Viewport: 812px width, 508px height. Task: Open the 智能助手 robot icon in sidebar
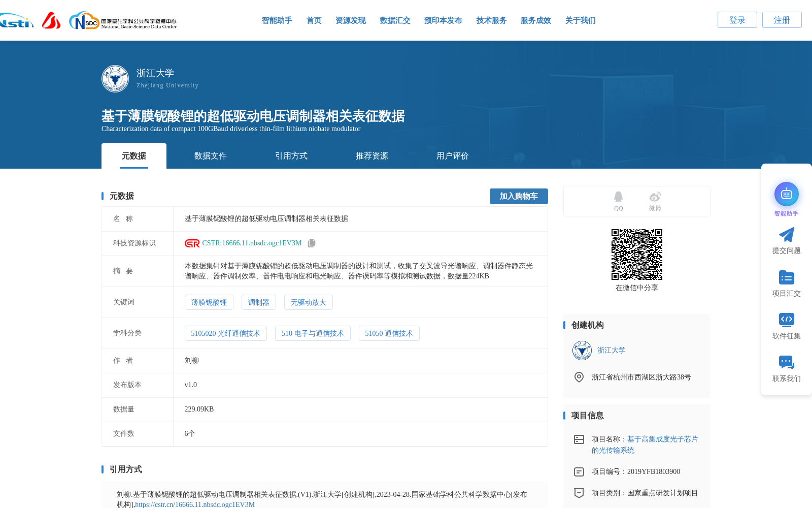(x=786, y=194)
